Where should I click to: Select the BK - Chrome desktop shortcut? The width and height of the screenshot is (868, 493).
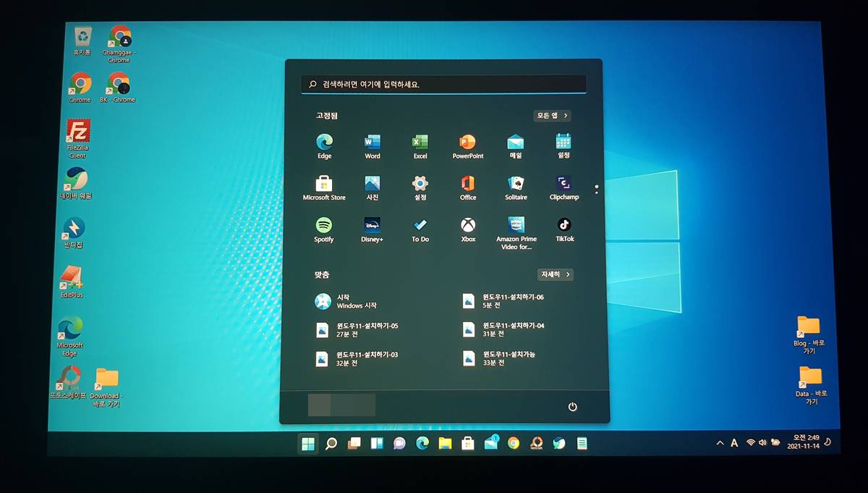(x=118, y=87)
